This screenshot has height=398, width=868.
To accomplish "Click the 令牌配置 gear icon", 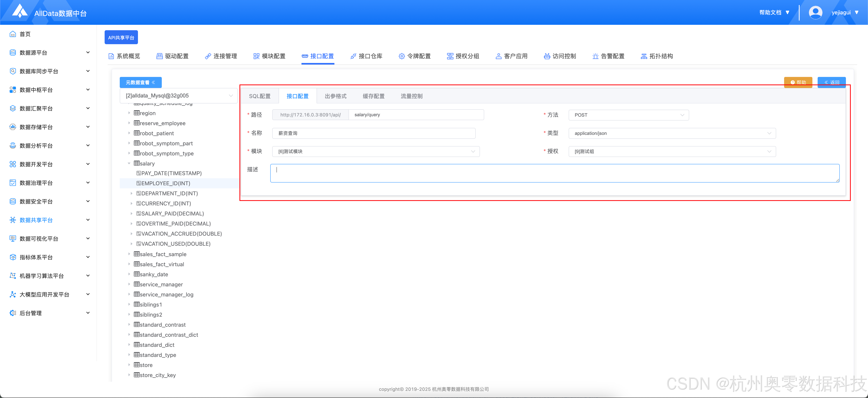I will (401, 56).
